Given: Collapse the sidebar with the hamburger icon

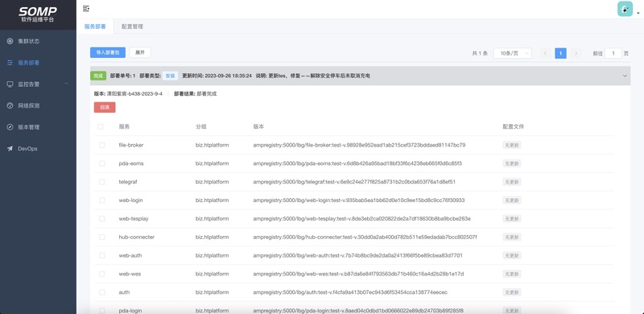Looking at the screenshot, I should [x=86, y=9].
